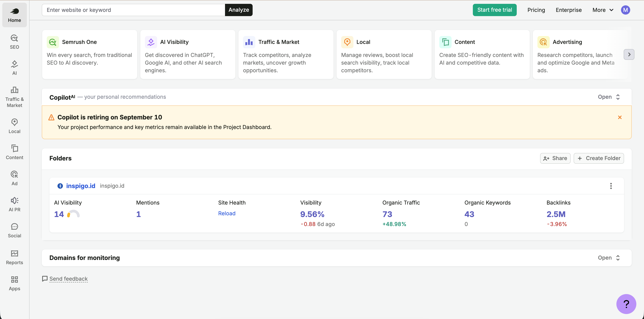Image resolution: width=644 pixels, height=319 pixels.
Task: Click Organic Keywords value 43
Action: pyautogui.click(x=469, y=214)
